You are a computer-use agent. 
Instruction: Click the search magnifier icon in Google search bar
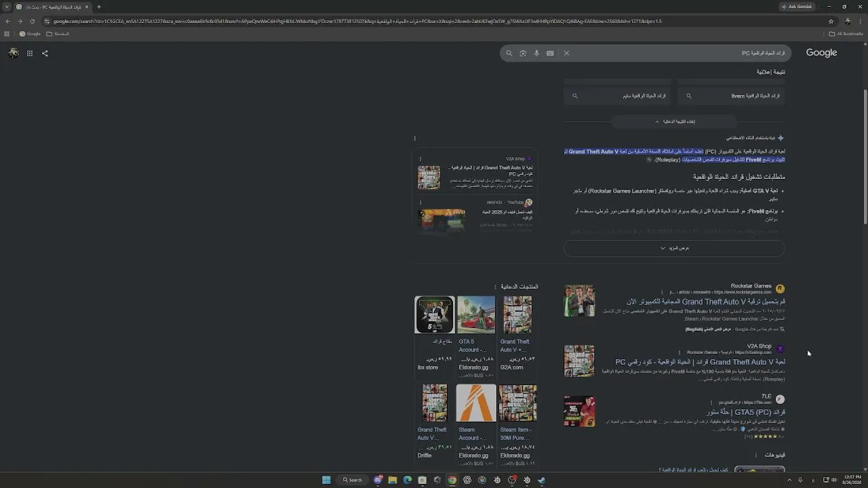point(509,53)
